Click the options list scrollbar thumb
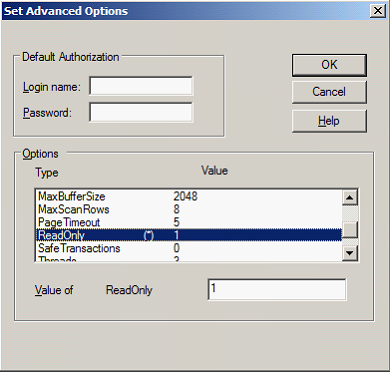This screenshot has height=372, width=390. coord(350,230)
